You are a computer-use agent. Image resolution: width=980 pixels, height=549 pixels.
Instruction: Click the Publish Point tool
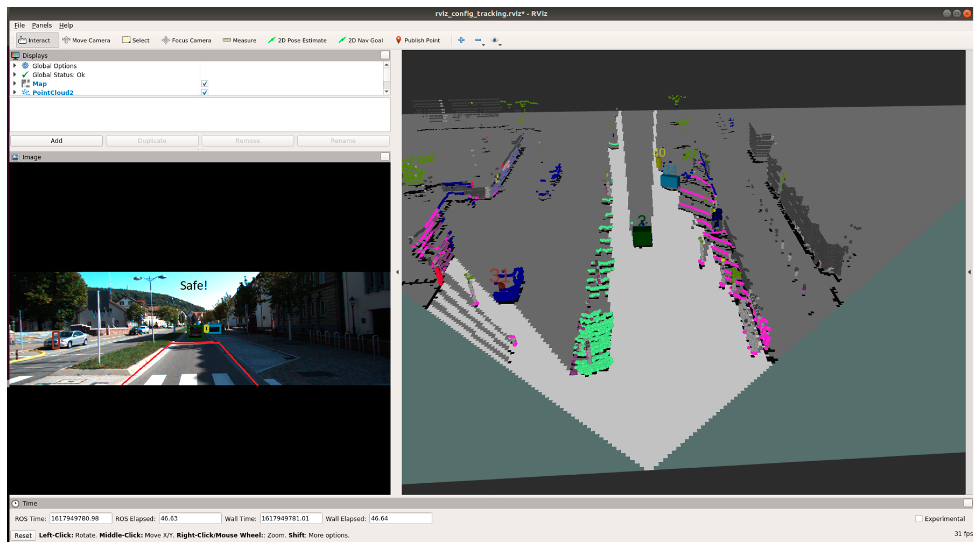pos(418,40)
